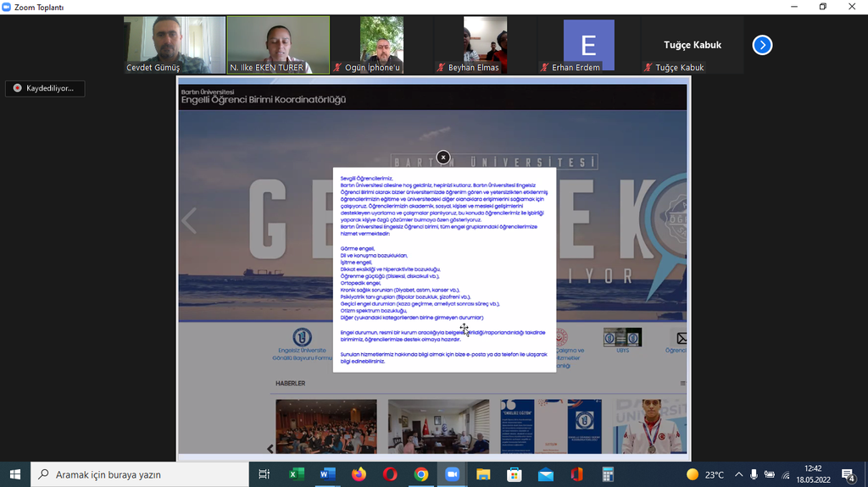The image size is (868, 487).
Task: Switch to Zoom in the taskbar
Action: pyautogui.click(x=453, y=474)
